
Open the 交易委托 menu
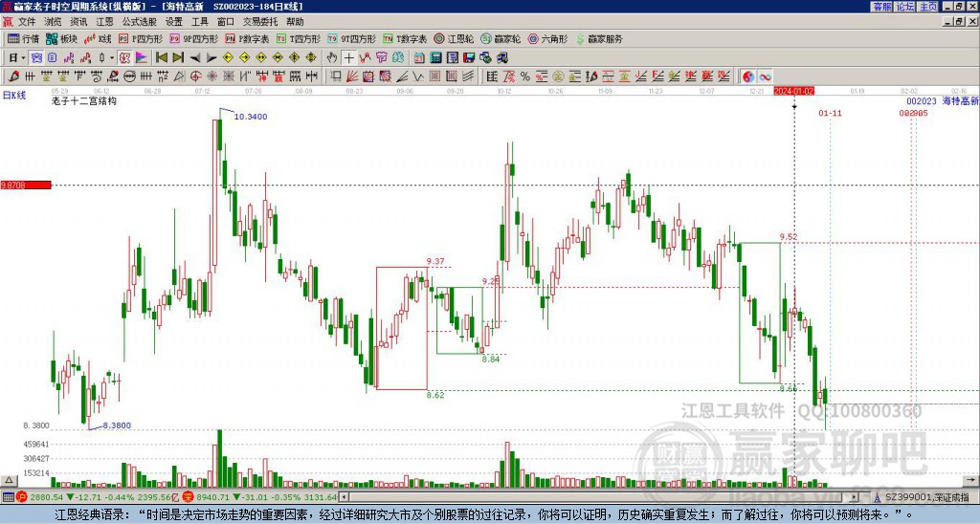coord(260,22)
